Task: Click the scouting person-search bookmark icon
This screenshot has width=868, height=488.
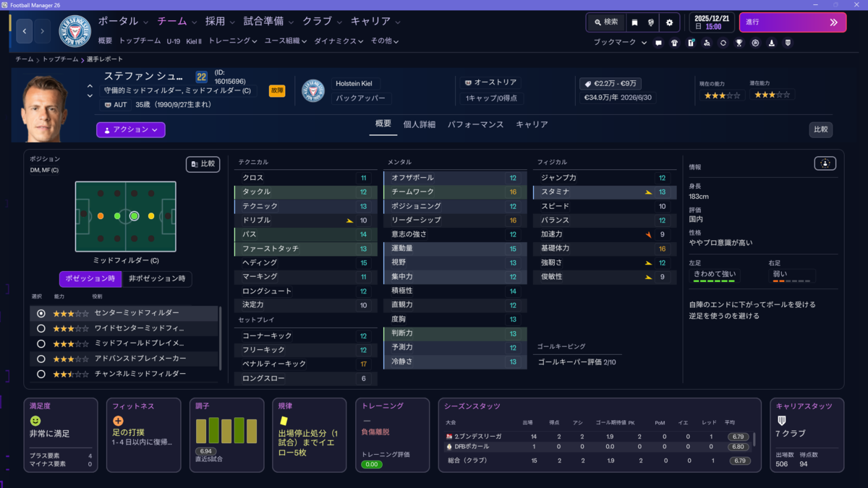Action: 707,43
